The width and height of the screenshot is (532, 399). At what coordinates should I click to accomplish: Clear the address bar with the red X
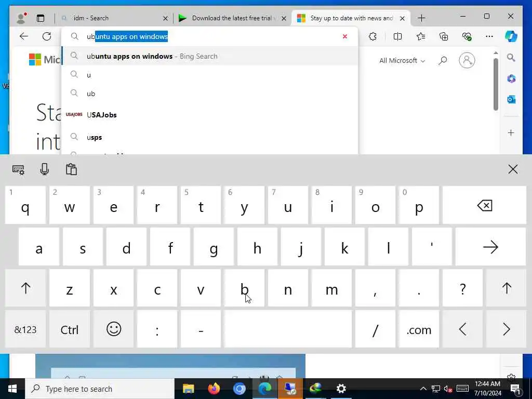(345, 36)
